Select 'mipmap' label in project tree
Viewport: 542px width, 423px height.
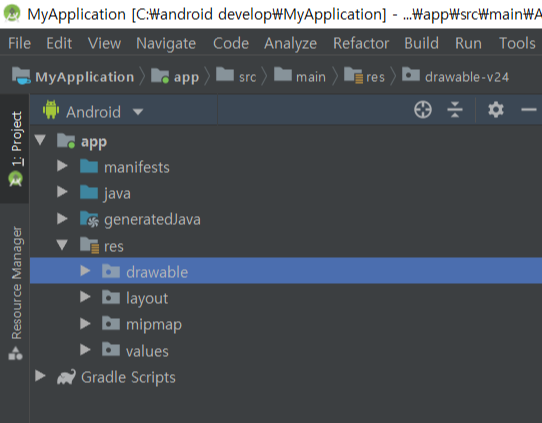coord(154,325)
